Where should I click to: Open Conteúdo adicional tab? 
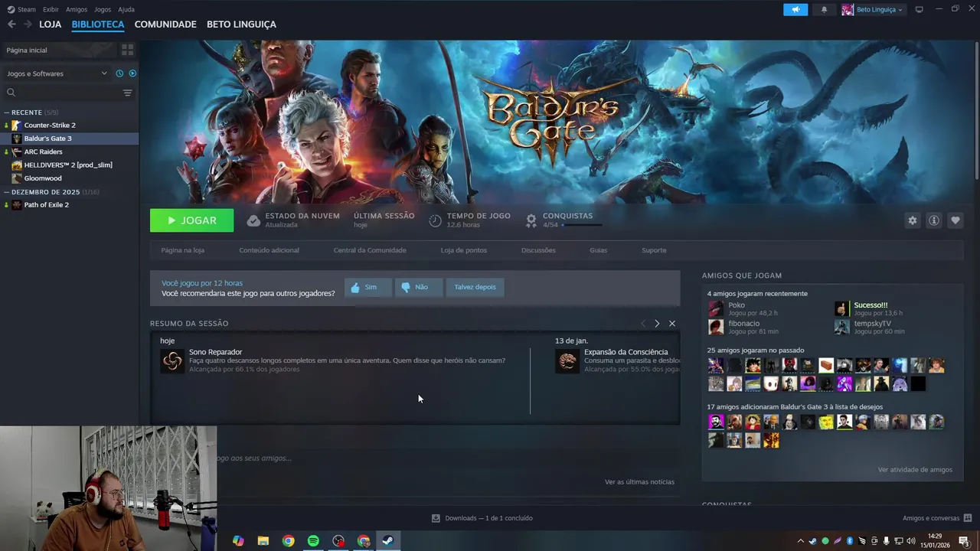click(x=269, y=250)
